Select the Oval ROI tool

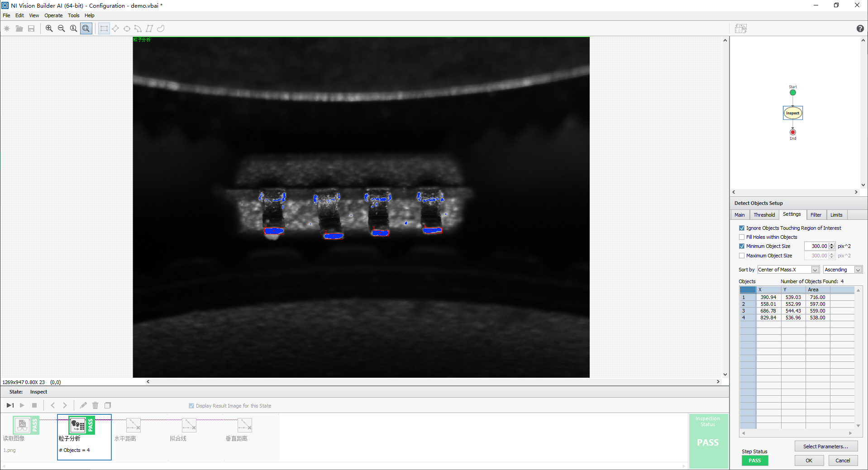click(127, 28)
